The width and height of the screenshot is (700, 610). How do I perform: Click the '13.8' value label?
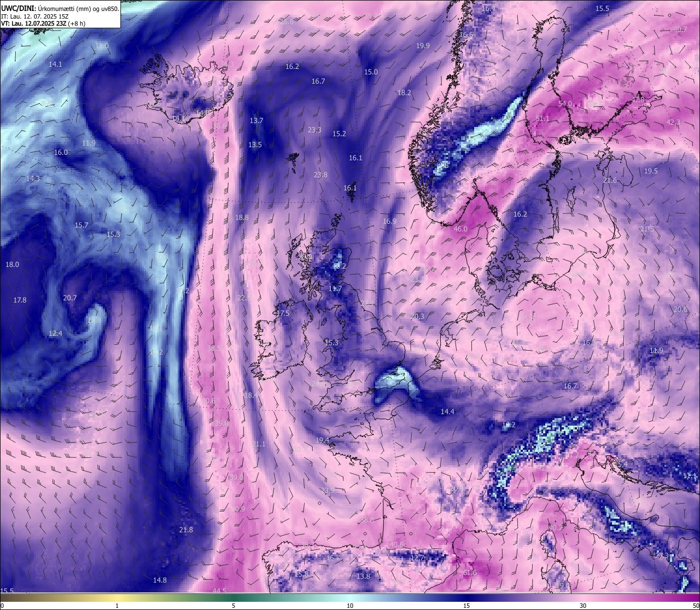363,577
